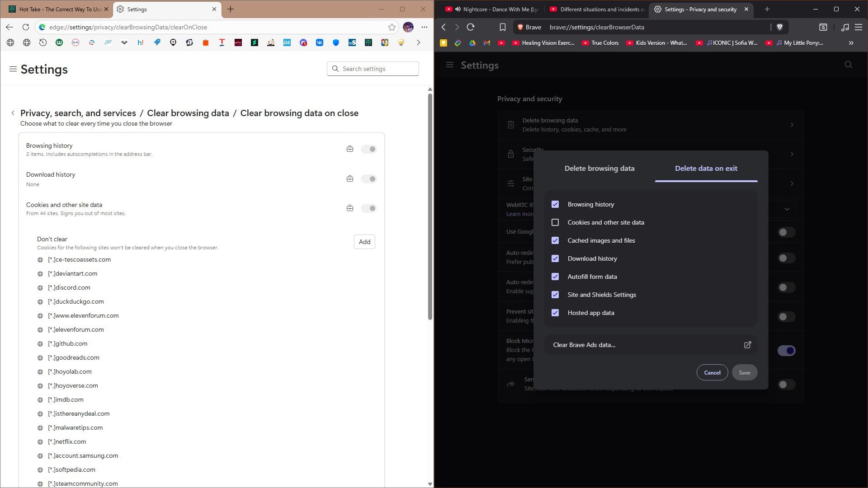Switch to the Different situations and incidents tab

coord(596,9)
